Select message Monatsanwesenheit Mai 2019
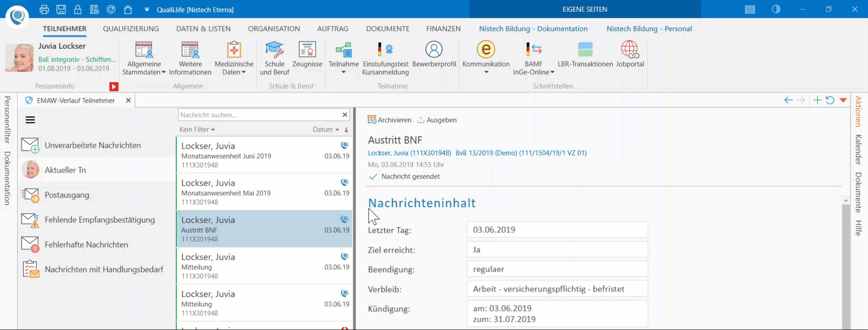Screen dimensions: 868x330 coord(264,192)
